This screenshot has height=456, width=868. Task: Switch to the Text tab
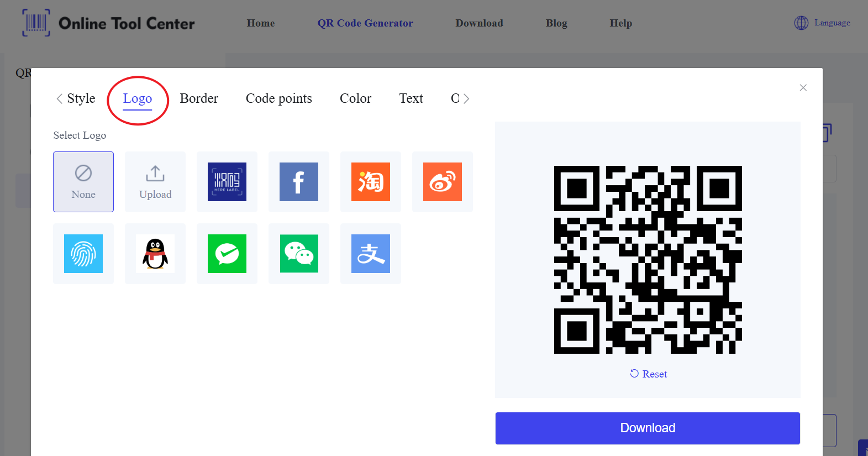coord(411,98)
